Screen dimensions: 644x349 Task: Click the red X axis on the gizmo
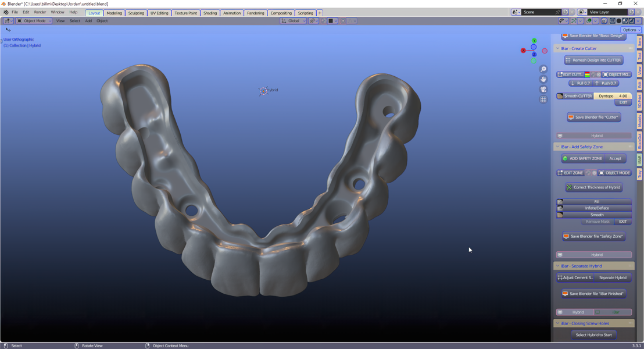(523, 51)
